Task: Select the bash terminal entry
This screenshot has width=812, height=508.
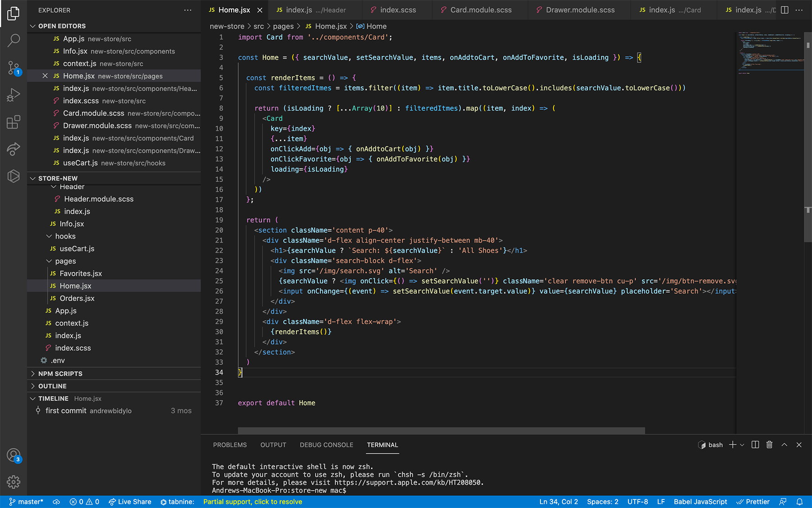Action: (710, 445)
